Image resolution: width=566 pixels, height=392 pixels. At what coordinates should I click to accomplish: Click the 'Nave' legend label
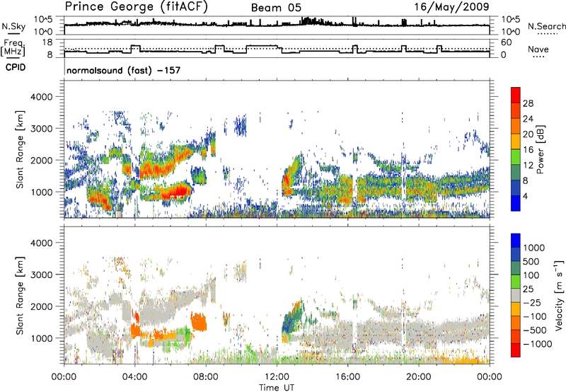point(538,50)
